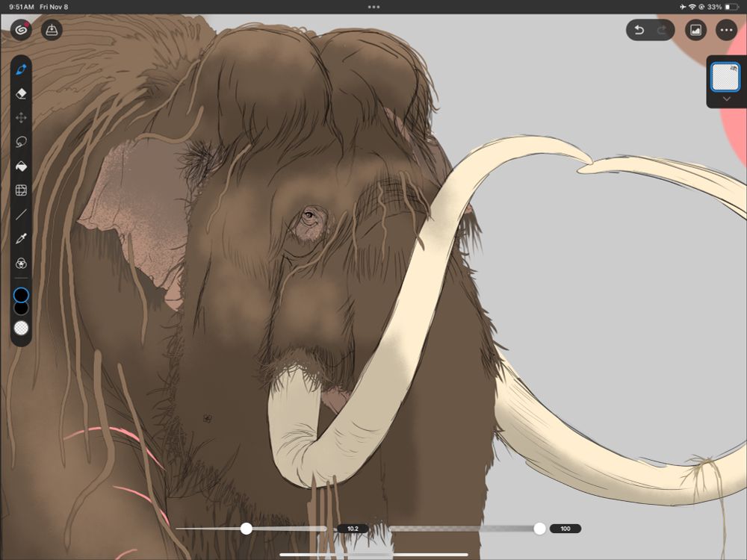This screenshot has height=560, width=747.
Task: Open the Vectornator home gallery button
Action: click(21, 30)
